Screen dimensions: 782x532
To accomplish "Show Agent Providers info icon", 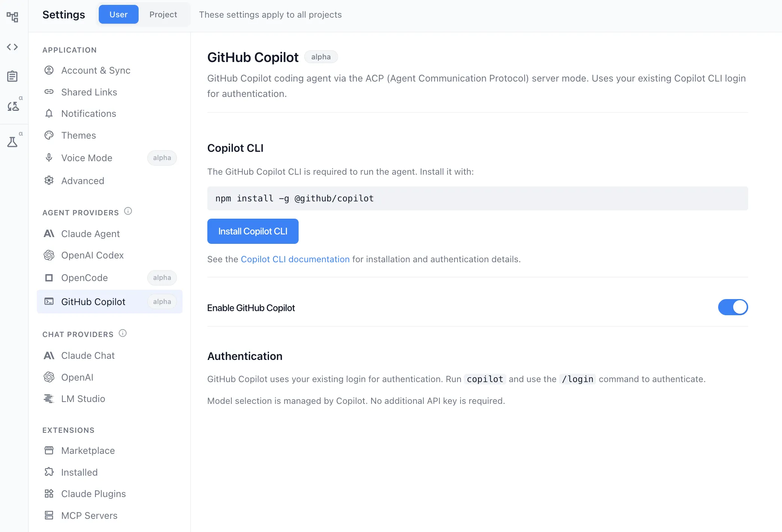I will 128,211.
